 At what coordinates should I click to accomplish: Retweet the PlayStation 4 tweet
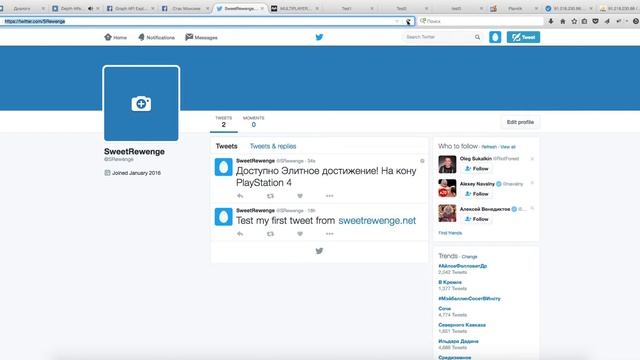pyautogui.click(x=270, y=196)
